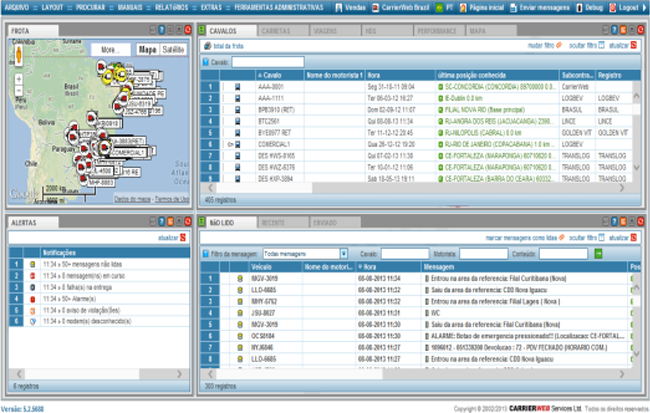Toggle 'ocultar filtro' in the messages panel
The height and width of the screenshot is (413, 650).
pyautogui.click(x=587, y=237)
